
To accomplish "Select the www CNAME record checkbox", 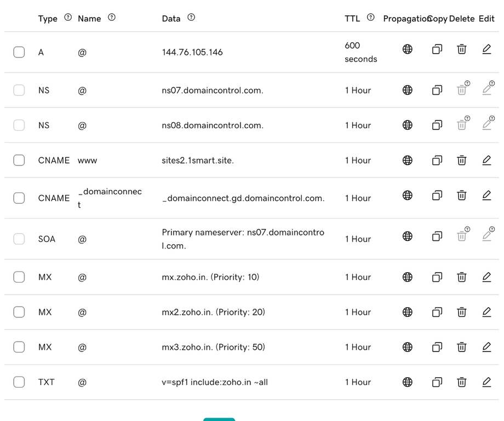I will (x=19, y=160).
